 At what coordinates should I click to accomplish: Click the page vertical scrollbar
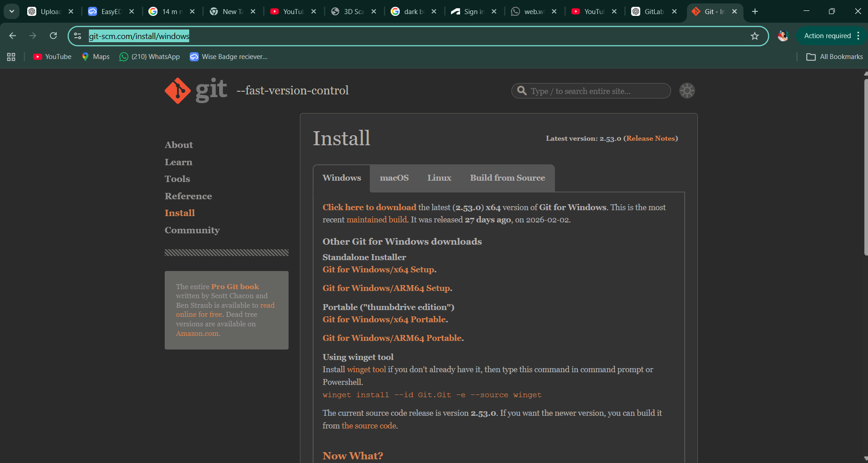click(x=866, y=168)
